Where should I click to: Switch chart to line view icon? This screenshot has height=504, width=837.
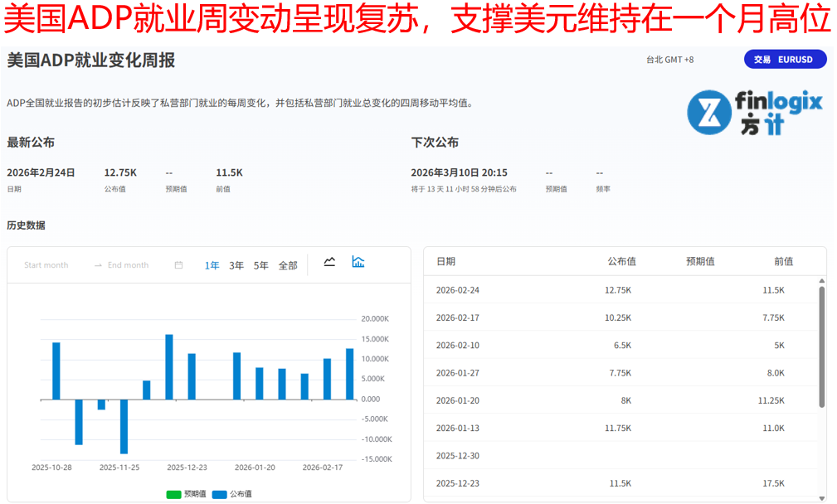coord(329,262)
